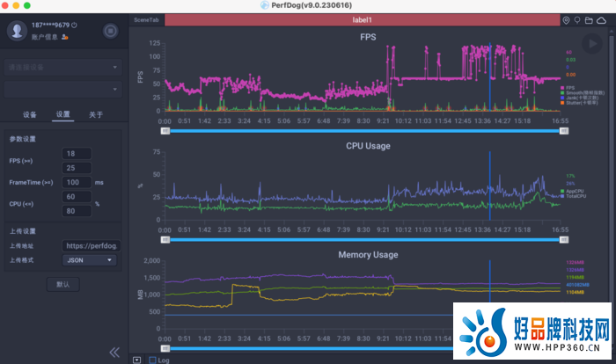Click the round play button on the FPS chart
Screen dimensions: 616x364
(x=592, y=44)
